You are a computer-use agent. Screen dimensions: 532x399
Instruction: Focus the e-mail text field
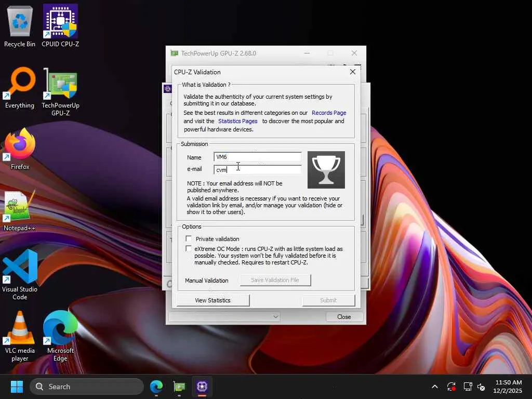click(257, 170)
